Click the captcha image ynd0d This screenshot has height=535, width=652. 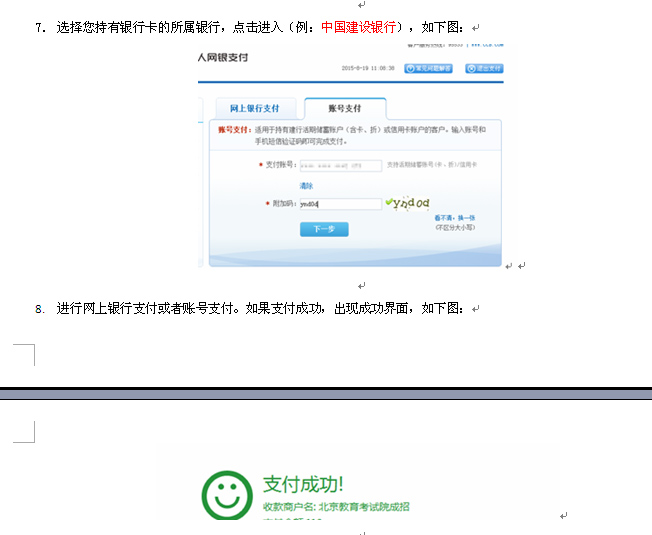pos(411,203)
